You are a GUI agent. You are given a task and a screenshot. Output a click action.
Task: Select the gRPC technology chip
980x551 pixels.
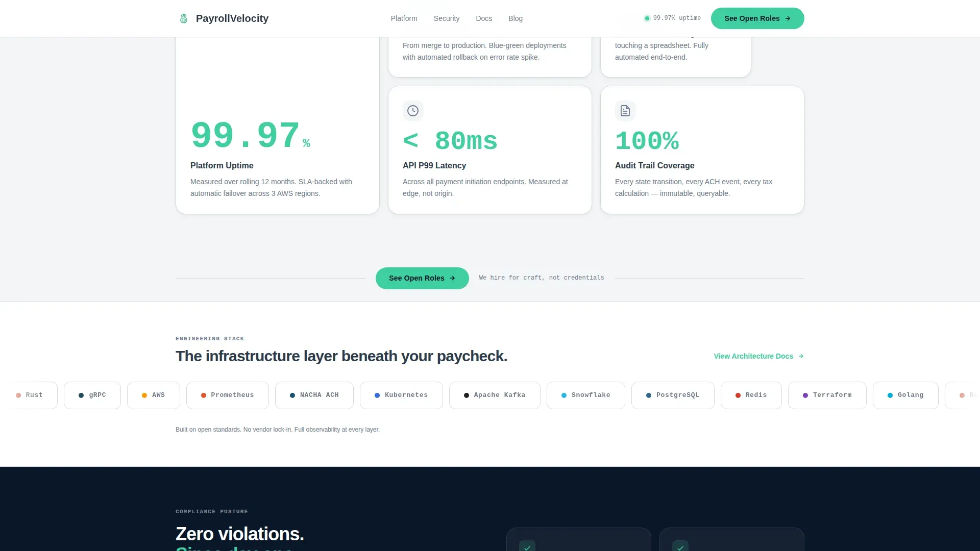tap(92, 395)
